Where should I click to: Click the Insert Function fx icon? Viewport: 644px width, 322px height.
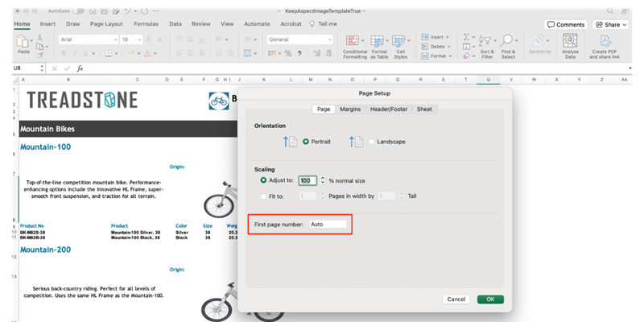coord(80,68)
